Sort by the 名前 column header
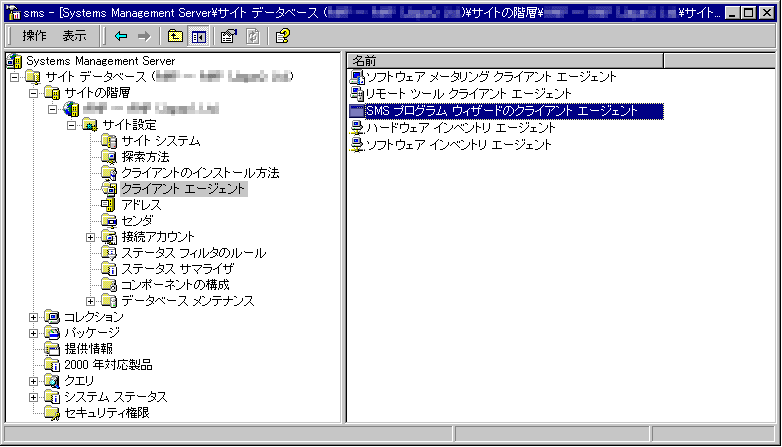Viewport: 782px width, 447px height. tap(505, 61)
